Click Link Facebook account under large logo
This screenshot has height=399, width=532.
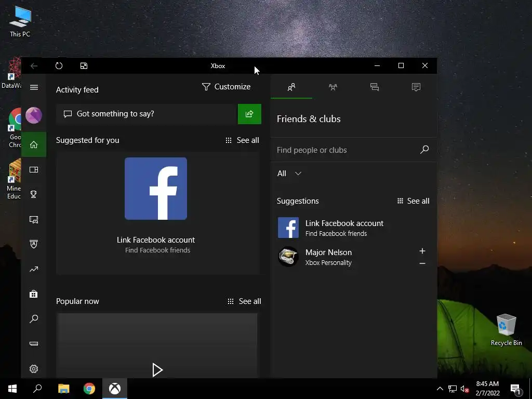156,240
